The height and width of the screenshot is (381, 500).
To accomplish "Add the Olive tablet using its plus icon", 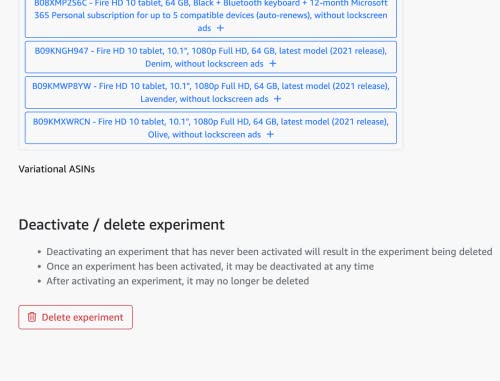I will pyautogui.click(x=270, y=134).
